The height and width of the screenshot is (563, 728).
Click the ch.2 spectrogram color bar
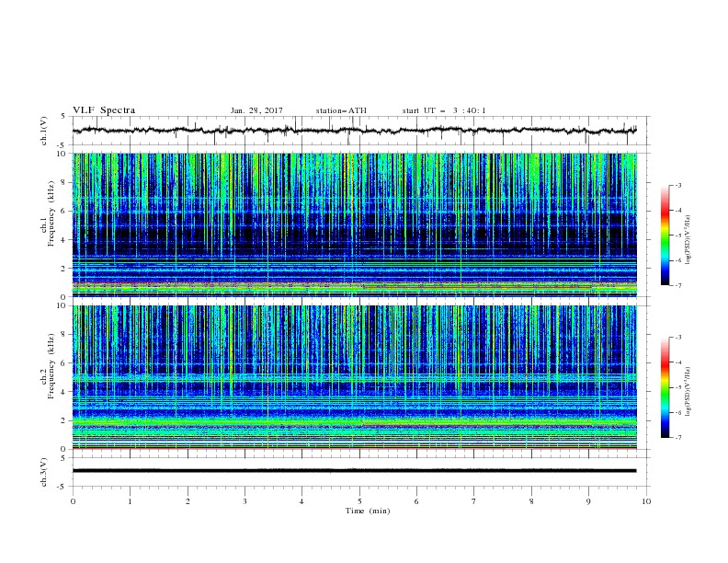tap(665, 387)
